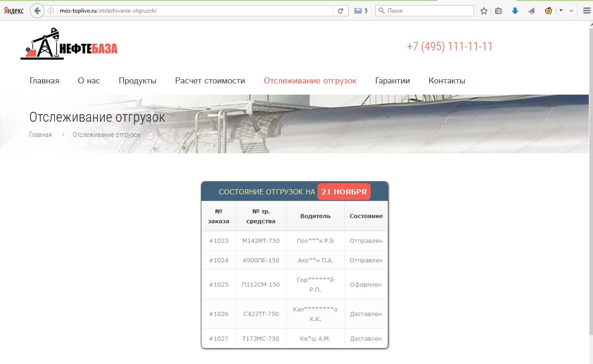Screen dimensions: 593x364
Task: Open the browser hamburger menu
Action: pos(587,11)
